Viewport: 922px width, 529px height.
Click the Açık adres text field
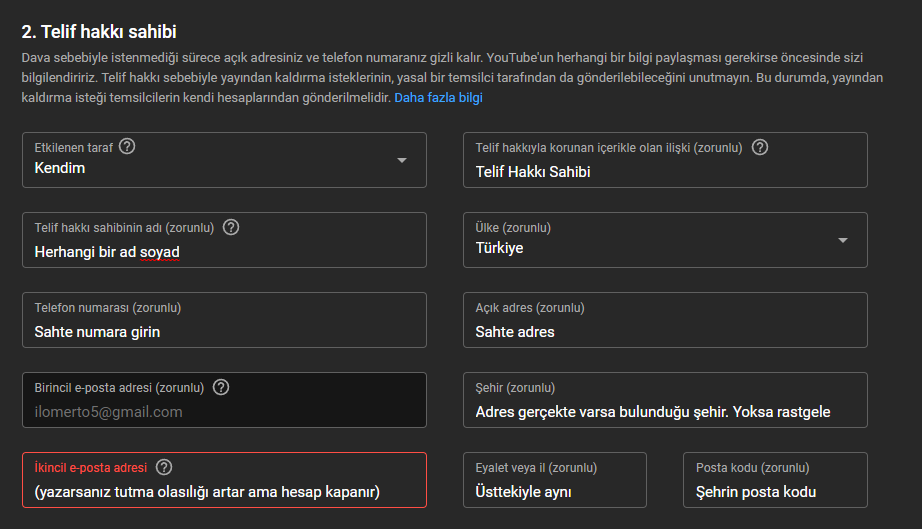click(x=665, y=331)
